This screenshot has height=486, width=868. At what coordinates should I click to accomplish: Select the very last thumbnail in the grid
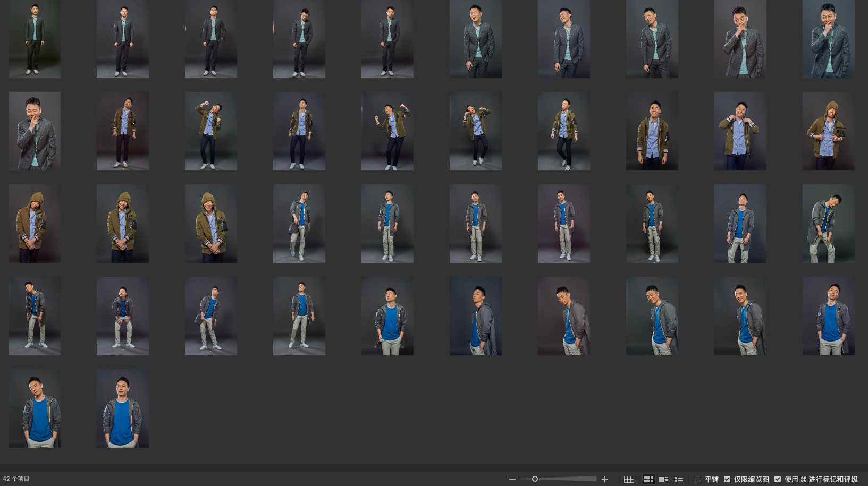pyautogui.click(x=123, y=408)
